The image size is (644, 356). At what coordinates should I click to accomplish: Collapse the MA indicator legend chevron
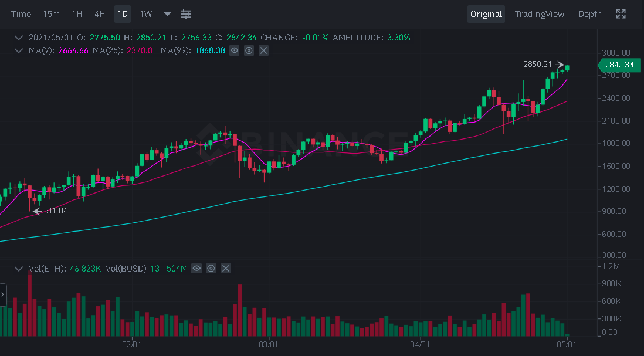tap(19, 51)
